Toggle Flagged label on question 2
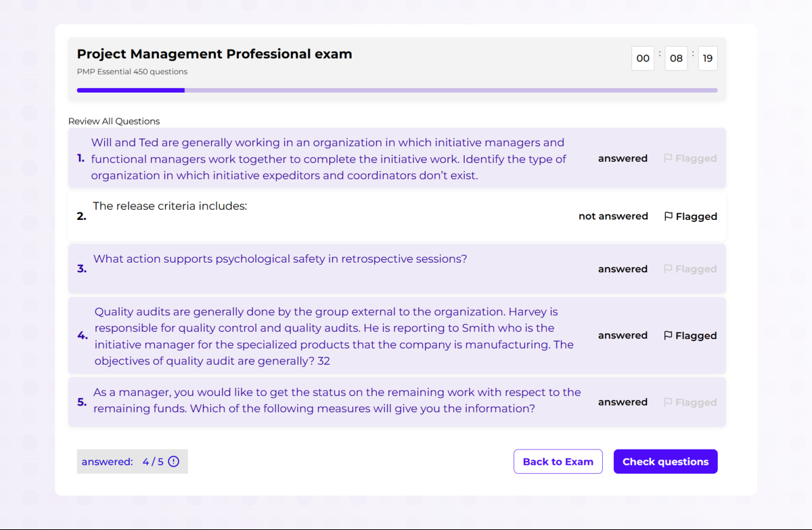The width and height of the screenshot is (812, 530). point(696,217)
